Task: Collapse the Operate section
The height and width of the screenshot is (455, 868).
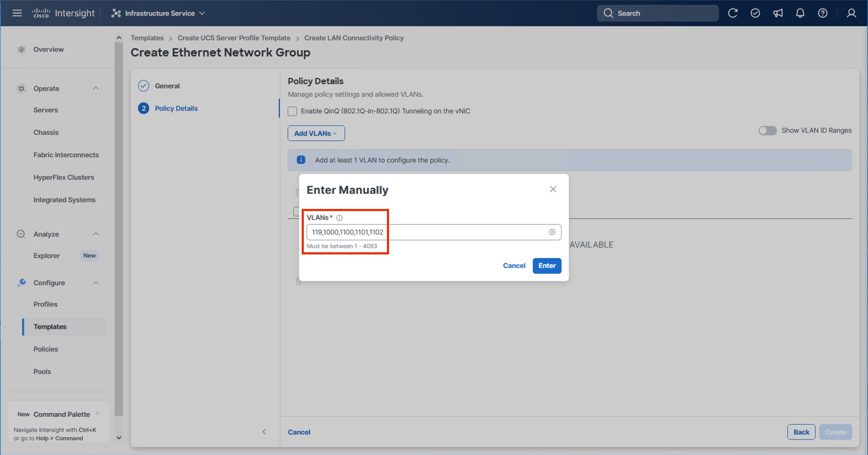Action: click(x=96, y=88)
